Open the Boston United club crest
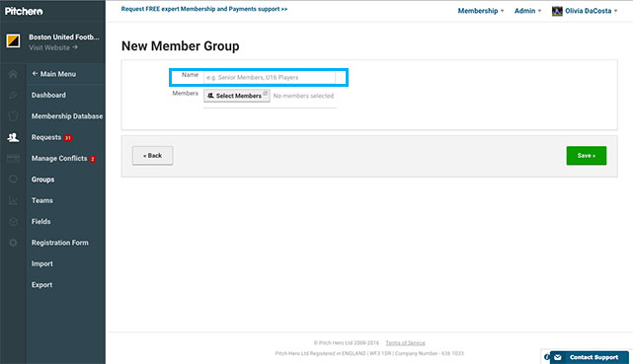This screenshot has height=364, width=633. [x=13, y=40]
